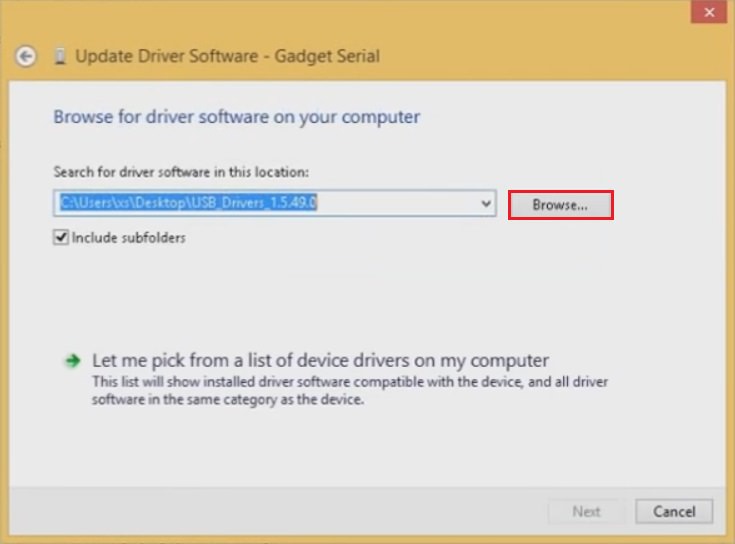Click the 'Browse for driver software' heading

coord(236,117)
